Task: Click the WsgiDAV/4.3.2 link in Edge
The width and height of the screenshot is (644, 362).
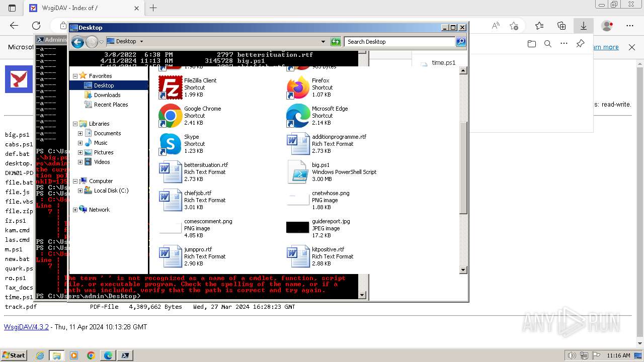Action: pos(26,327)
